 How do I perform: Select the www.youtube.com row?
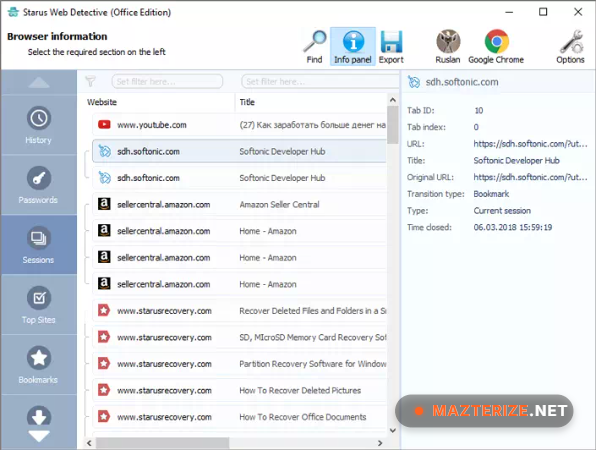239,125
